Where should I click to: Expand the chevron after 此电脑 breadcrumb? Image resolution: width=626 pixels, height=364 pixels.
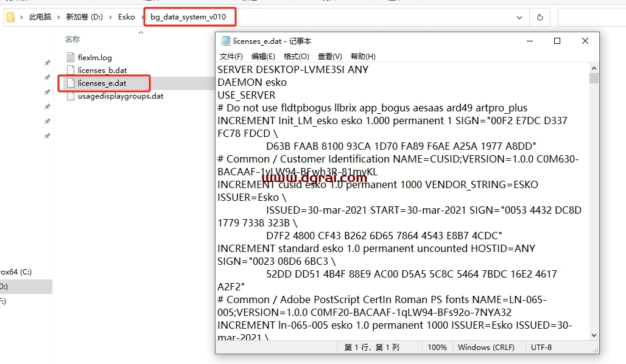[58, 17]
